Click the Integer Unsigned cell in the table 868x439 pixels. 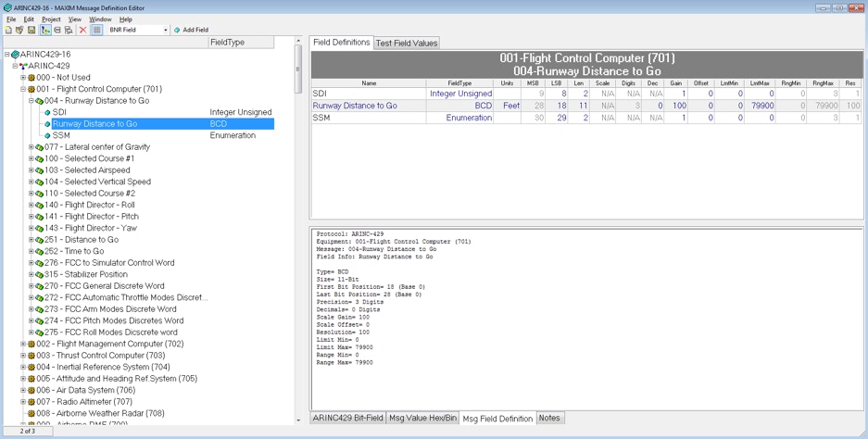tap(460, 94)
